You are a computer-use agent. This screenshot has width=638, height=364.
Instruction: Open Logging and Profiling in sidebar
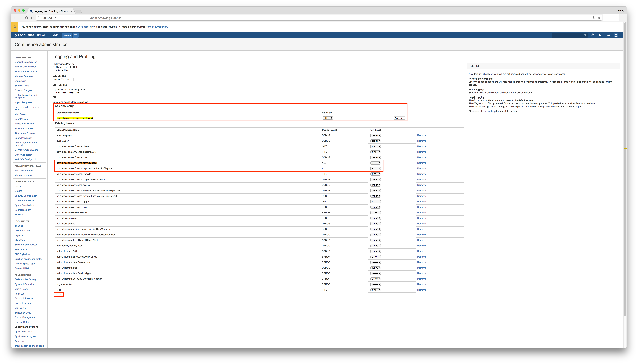coord(26,327)
